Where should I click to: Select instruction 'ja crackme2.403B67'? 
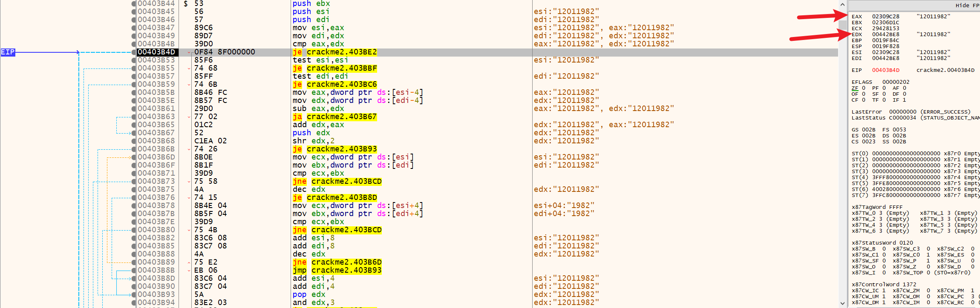[x=334, y=117]
